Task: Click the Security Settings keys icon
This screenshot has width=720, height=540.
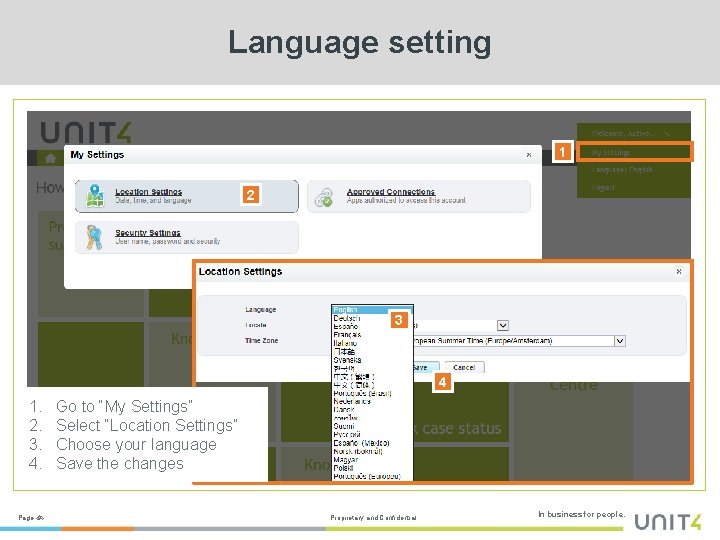Action: pyautogui.click(x=94, y=237)
